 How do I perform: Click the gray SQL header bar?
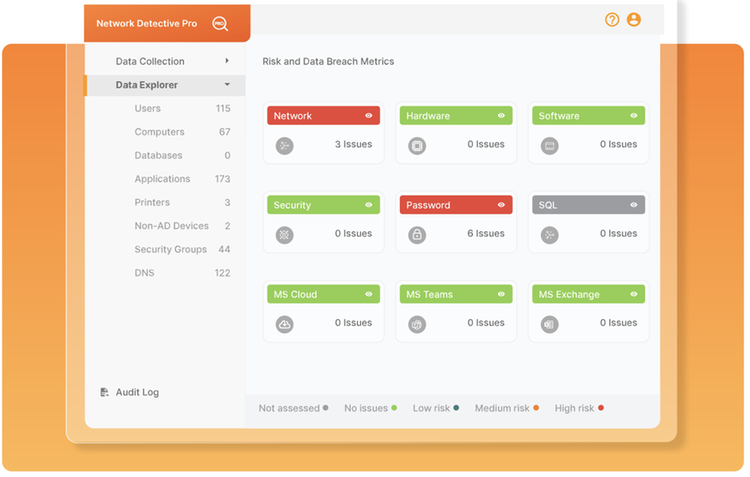tap(588, 205)
